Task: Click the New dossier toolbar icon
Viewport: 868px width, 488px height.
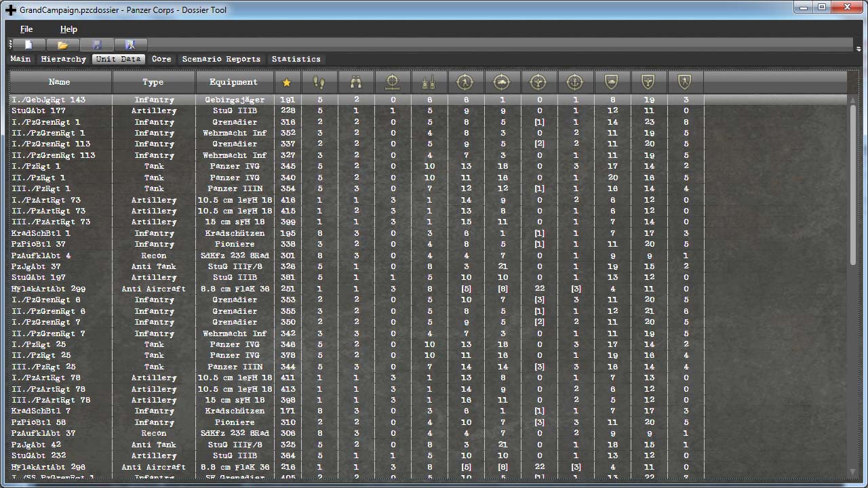Action: [28, 44]
